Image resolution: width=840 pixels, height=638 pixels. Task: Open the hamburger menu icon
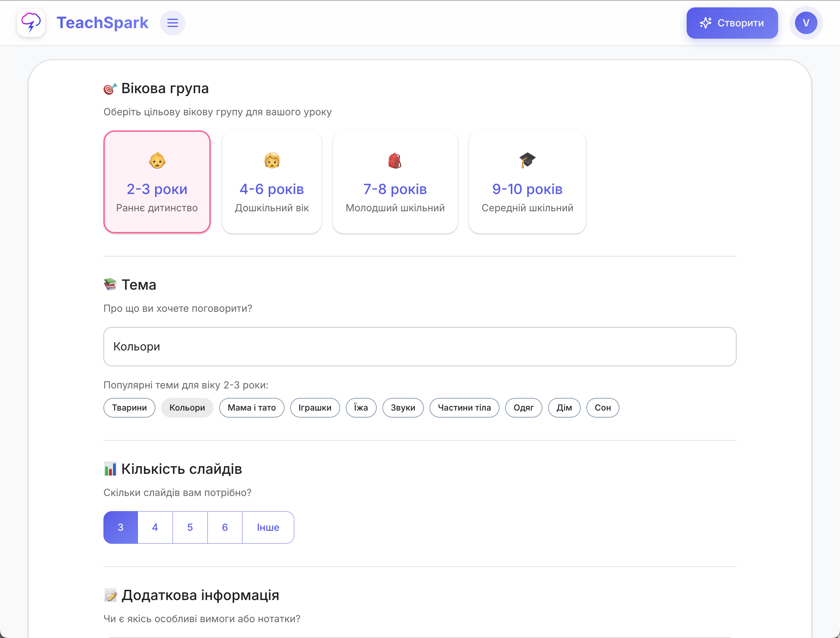tap(172, 23)
